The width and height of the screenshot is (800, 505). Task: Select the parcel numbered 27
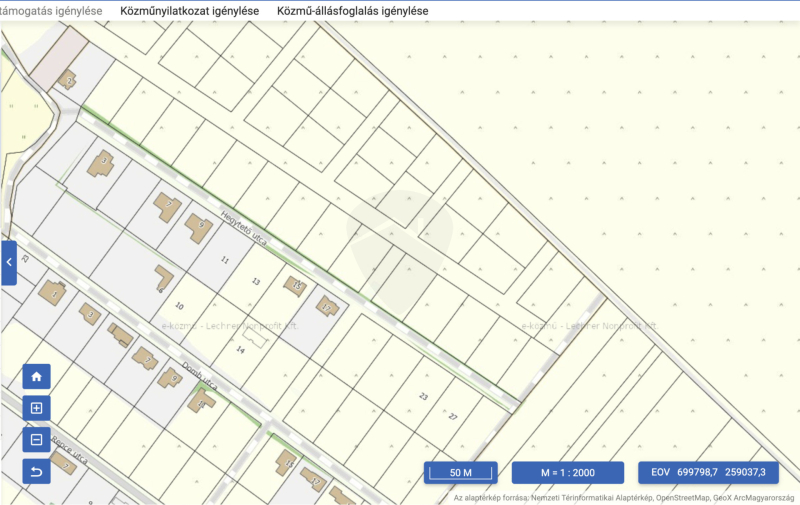(452, 415)
